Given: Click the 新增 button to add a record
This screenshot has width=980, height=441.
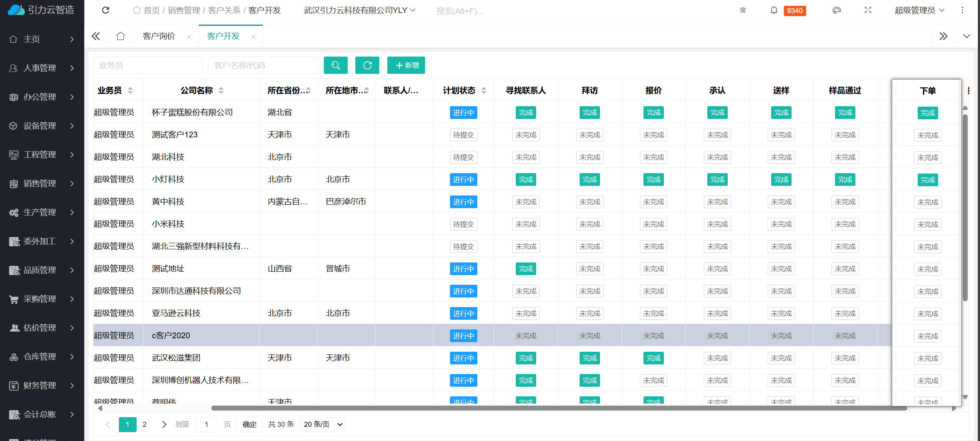Looking at the screenshot, I should pyautogui.click(x=406, y=65).
